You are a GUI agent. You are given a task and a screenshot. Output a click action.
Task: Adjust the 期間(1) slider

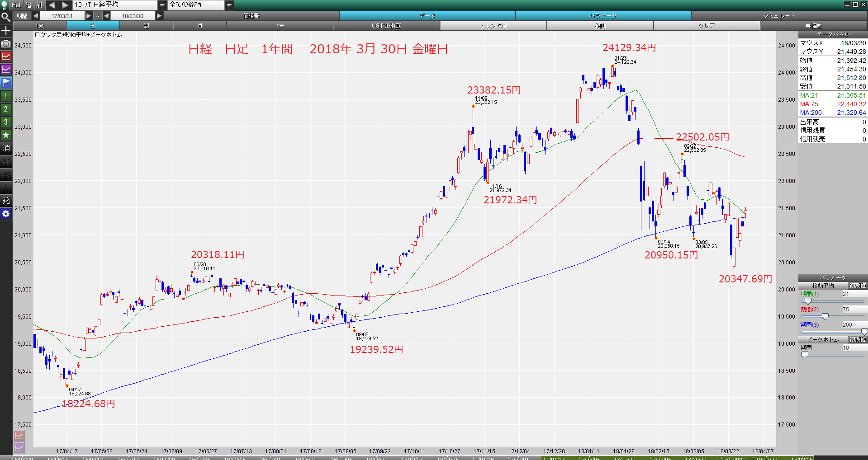point(808,301)
